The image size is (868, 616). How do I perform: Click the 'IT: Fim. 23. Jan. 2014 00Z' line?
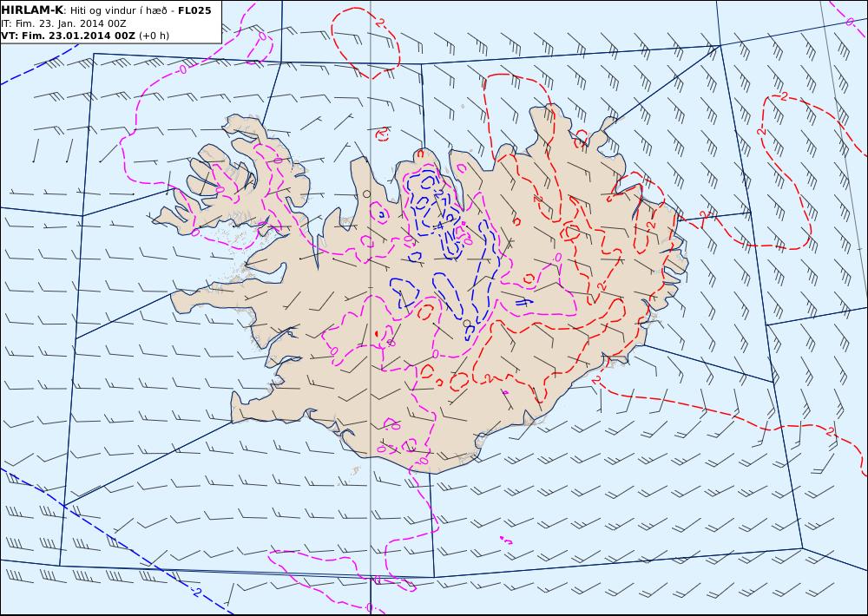point(63,23)
